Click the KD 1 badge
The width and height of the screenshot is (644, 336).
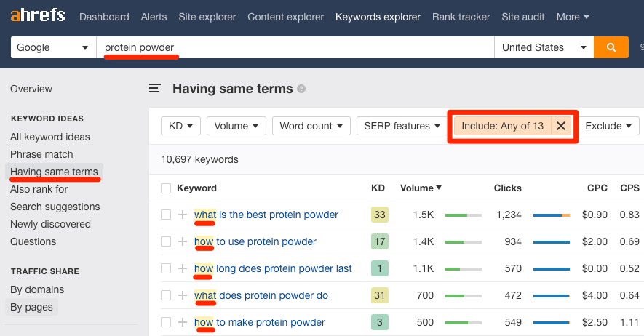[x=380, y=268]
